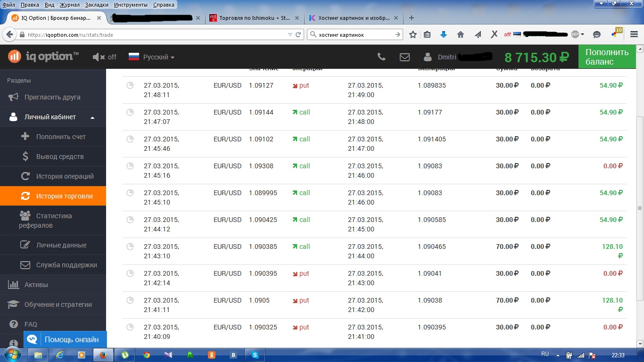The width and height of the screenshot is (644, 362).
Task: Click the call label in 21:47:07 row
Action: (301, 112)
